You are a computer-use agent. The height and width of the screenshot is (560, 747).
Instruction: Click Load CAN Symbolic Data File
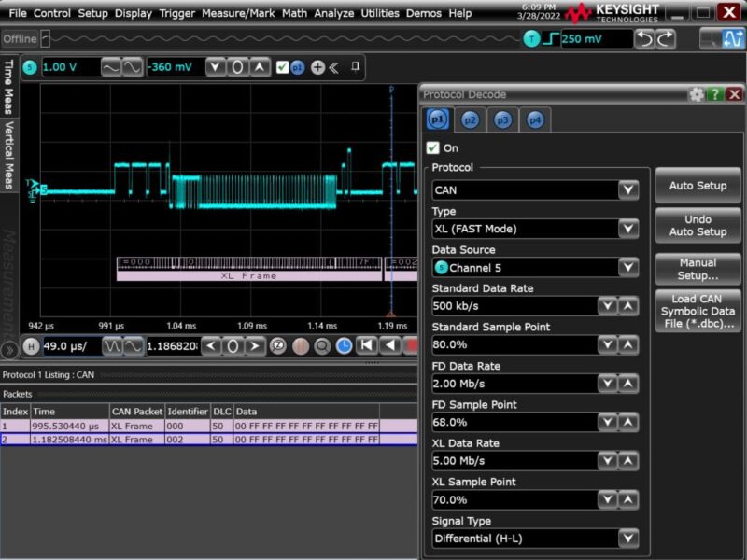[x=698, y=309]
